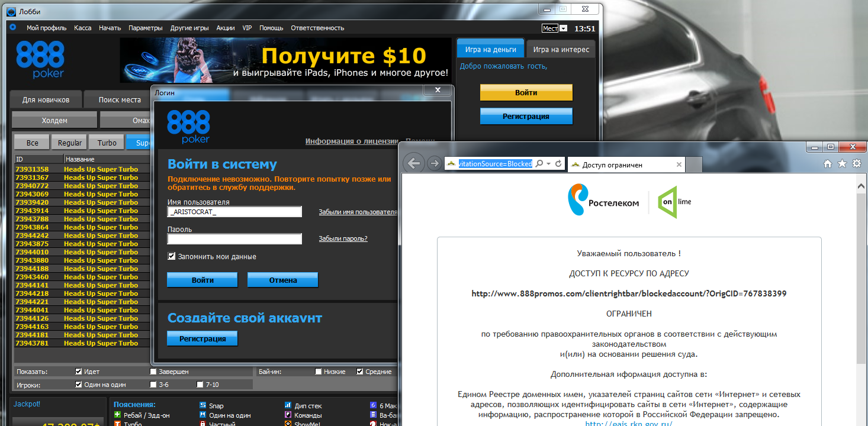The width and height of the screenshot is (868, 426).
Task: Open the 'Параметры' menu
Action: click(x=145, y=28)
